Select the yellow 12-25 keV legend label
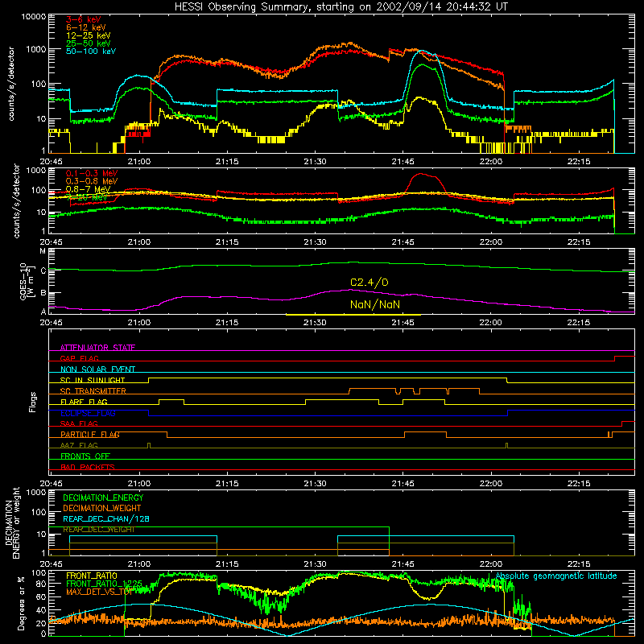This screenshot has height=644, width=644. click(89, 35)
